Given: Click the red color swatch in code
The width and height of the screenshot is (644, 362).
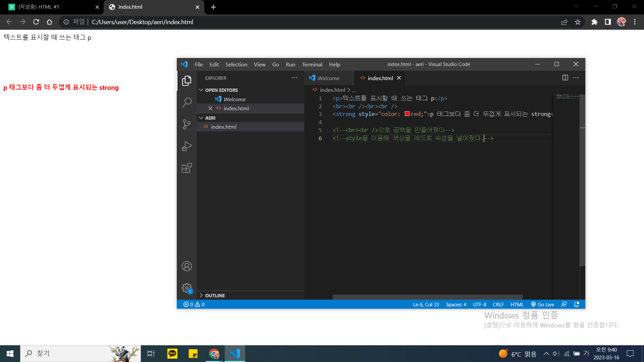Looking at the screenshot, I should tap(407, 114).
